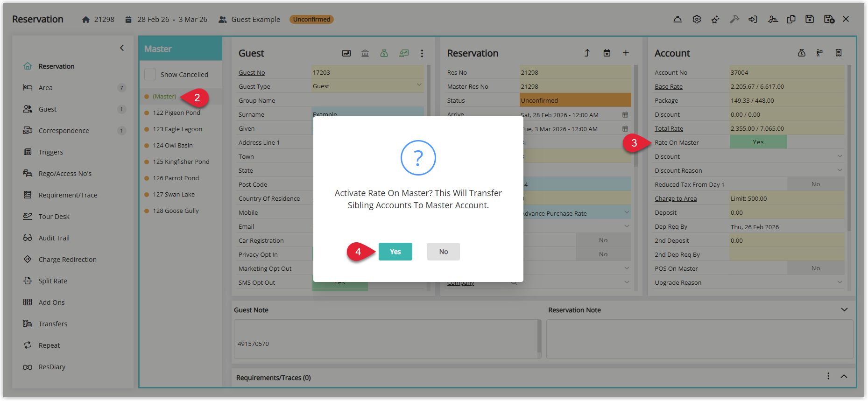Click the money bag icon in Account panel

click(802, 53)
